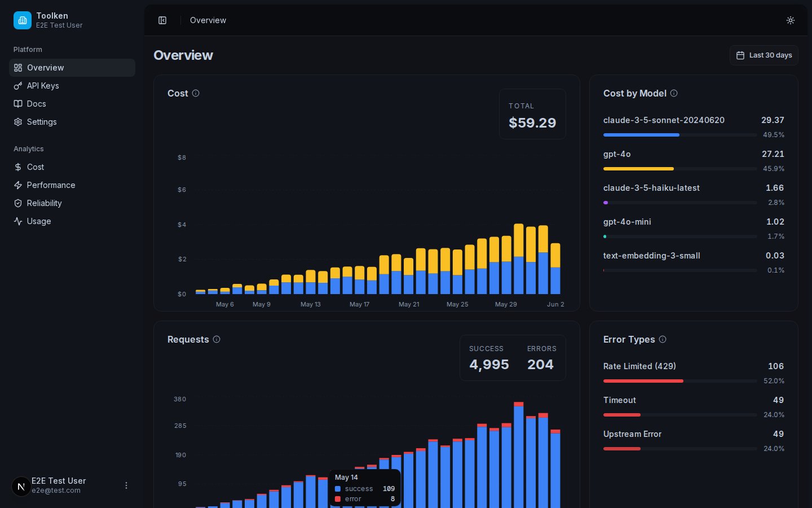Click the Overview page heading
Viewport: 812px width, 508px height.
(x=183, y=55)
